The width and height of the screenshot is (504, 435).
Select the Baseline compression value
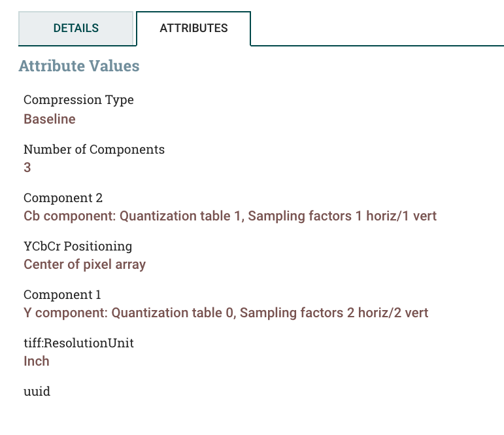(x=50, y=119)
